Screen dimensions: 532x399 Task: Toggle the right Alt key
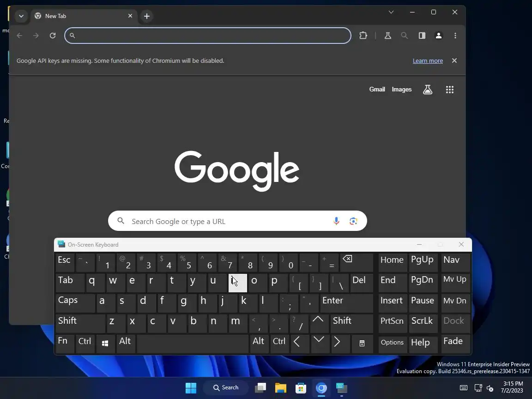tap(259, 344)
